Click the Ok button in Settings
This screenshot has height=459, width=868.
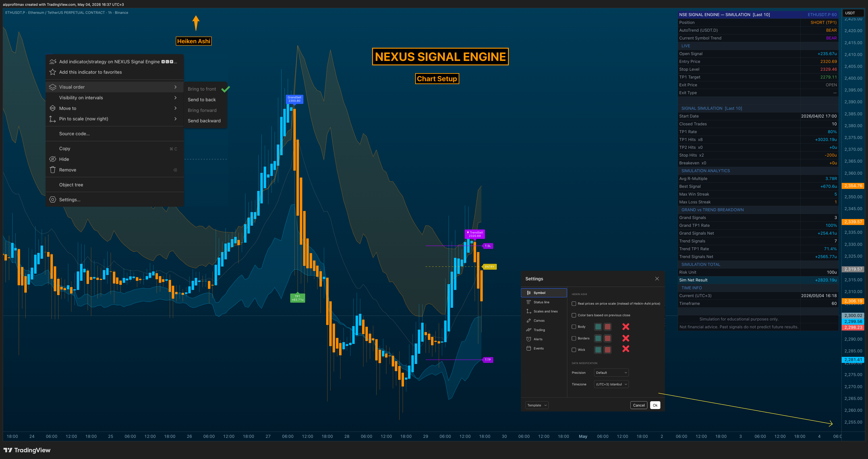coord(655,405)
